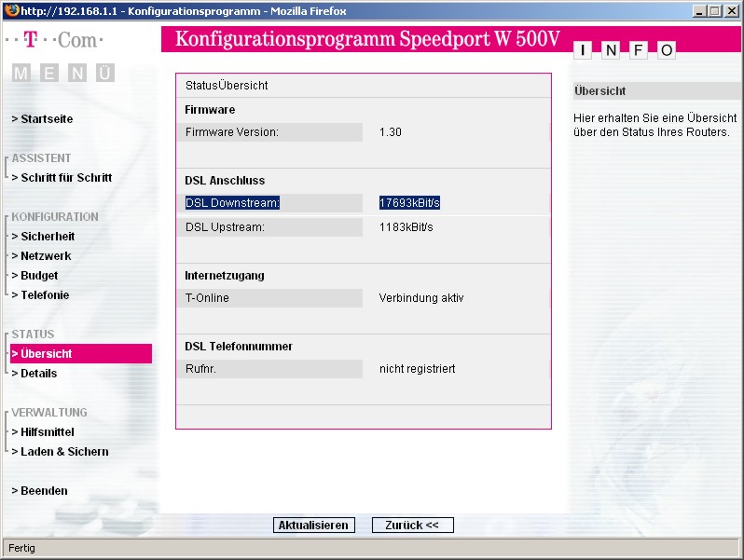Click the DSL Anschluss section heading
Viewport: 744px width, 560px height.
pos(225,181)
